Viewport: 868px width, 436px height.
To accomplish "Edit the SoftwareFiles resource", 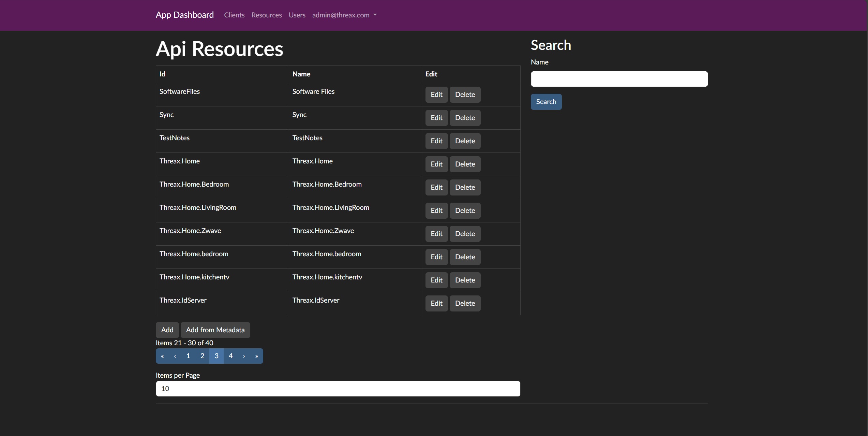I will tap(436, 95).
